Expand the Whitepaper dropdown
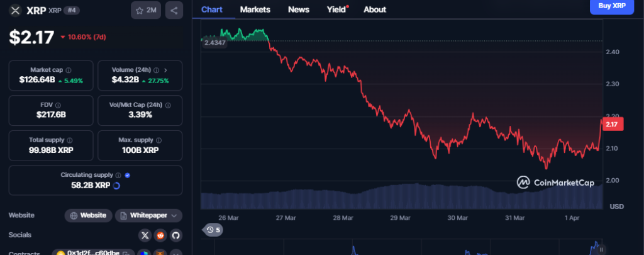 tap(173, 215)
